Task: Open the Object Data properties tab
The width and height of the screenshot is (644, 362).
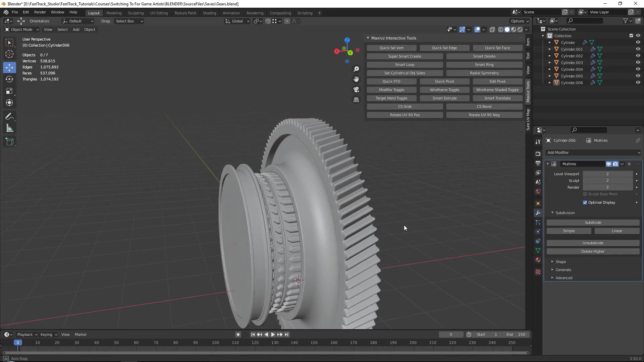Action: [538, 250]
